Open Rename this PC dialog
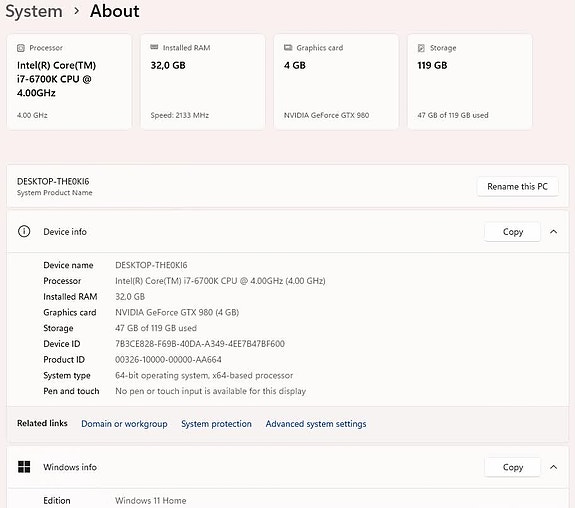575x508 pixels. point(517,186)
